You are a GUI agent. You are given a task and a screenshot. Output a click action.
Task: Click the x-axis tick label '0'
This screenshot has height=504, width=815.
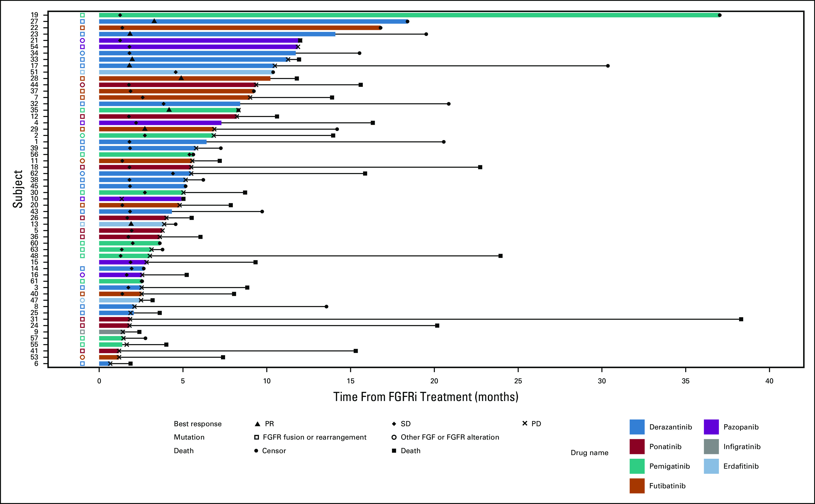(x=99, y=381)
